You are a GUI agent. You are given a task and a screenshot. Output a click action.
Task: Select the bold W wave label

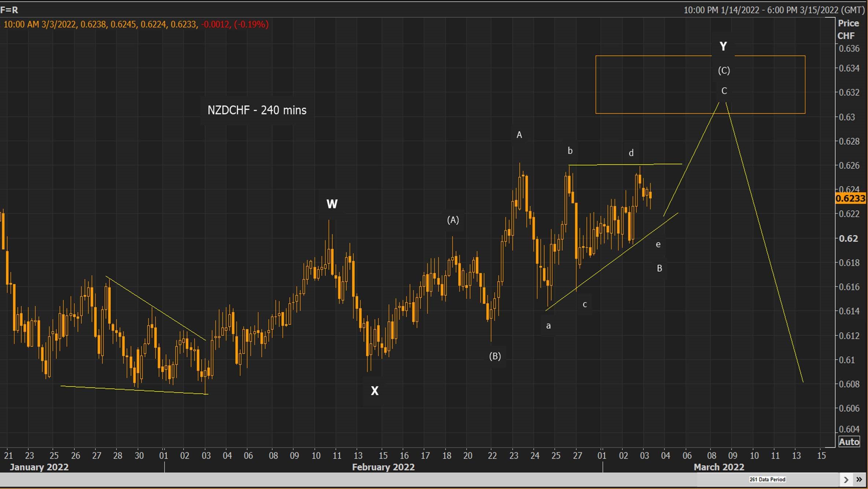point(332,204)
